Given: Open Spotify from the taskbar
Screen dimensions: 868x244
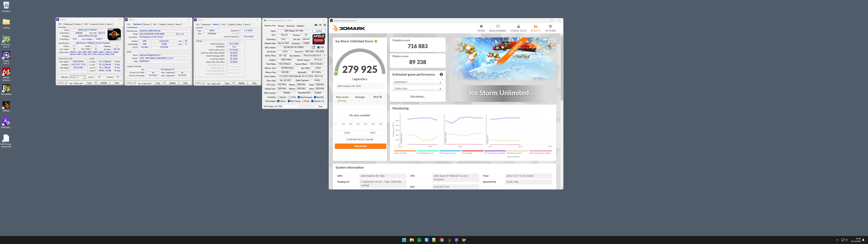Looking at the screenshot, I should [419, 240].
